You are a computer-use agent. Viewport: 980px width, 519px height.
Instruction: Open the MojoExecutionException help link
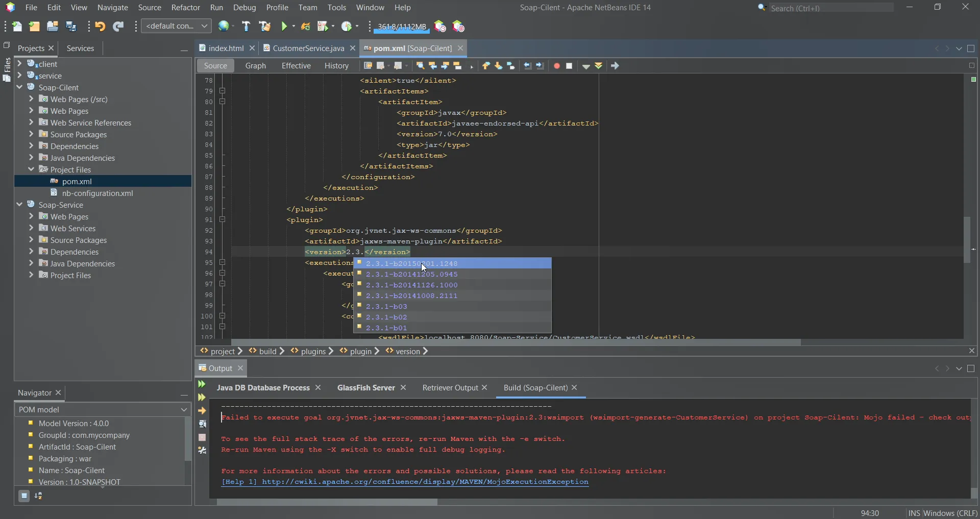click(x=425, y=482)
